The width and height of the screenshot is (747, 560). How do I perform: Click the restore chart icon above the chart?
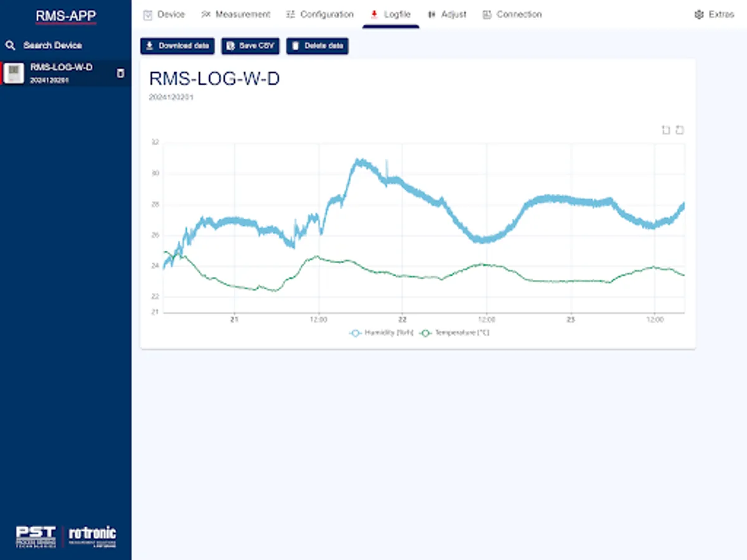679,130
